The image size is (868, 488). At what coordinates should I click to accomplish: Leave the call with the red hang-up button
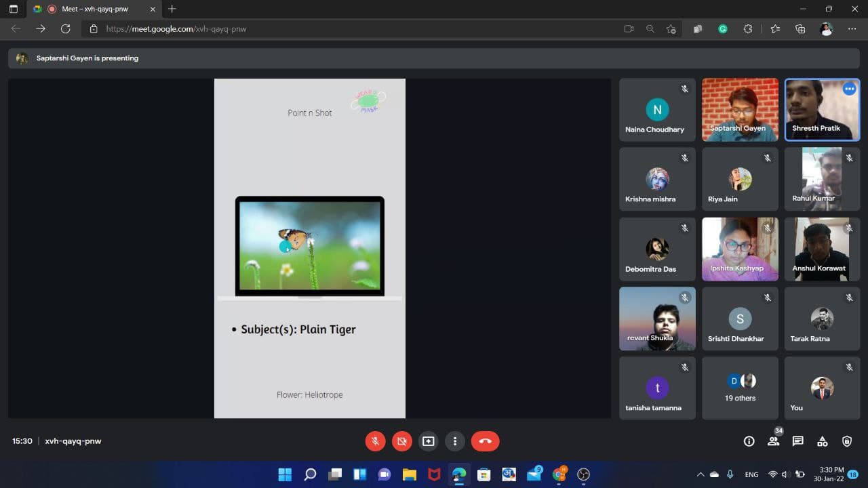pyautogui.click(x=485, y=441)
